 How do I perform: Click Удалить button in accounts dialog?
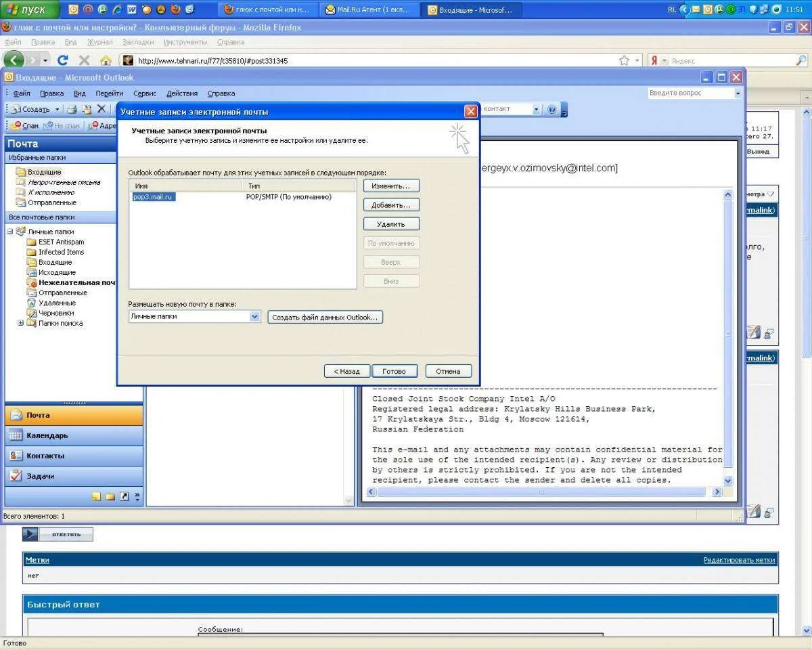391,223
